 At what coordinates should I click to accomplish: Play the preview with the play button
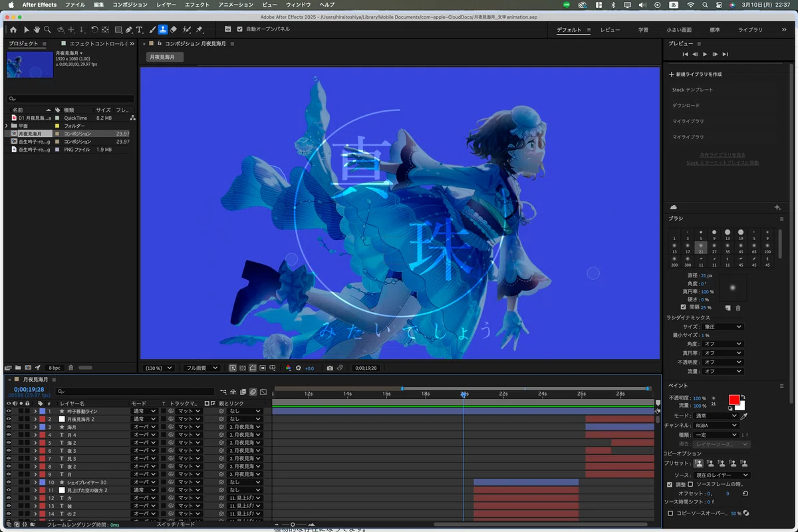[x=705, y=54]
